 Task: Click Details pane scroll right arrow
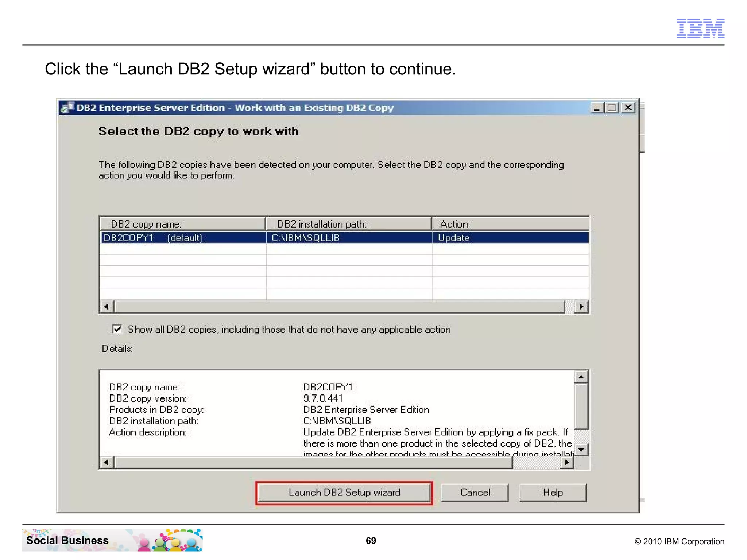pyautogui.click(x=567, y=463)
